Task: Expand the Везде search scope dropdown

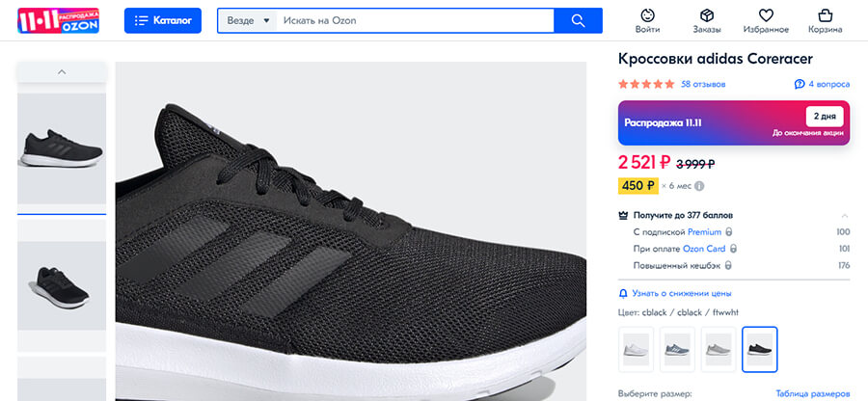Action: (247, 20)
